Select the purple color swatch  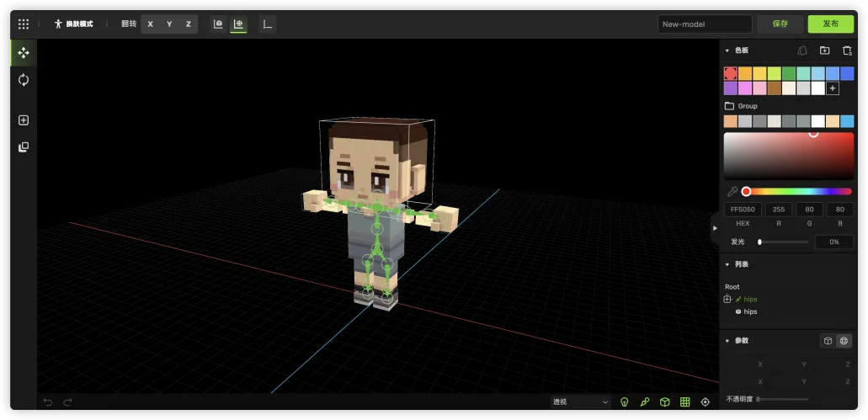click(731, 88)
